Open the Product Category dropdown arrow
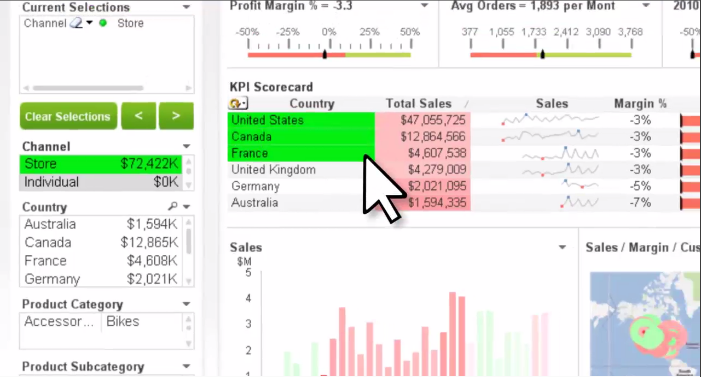The image size is (701, 377). coord(186,304)
